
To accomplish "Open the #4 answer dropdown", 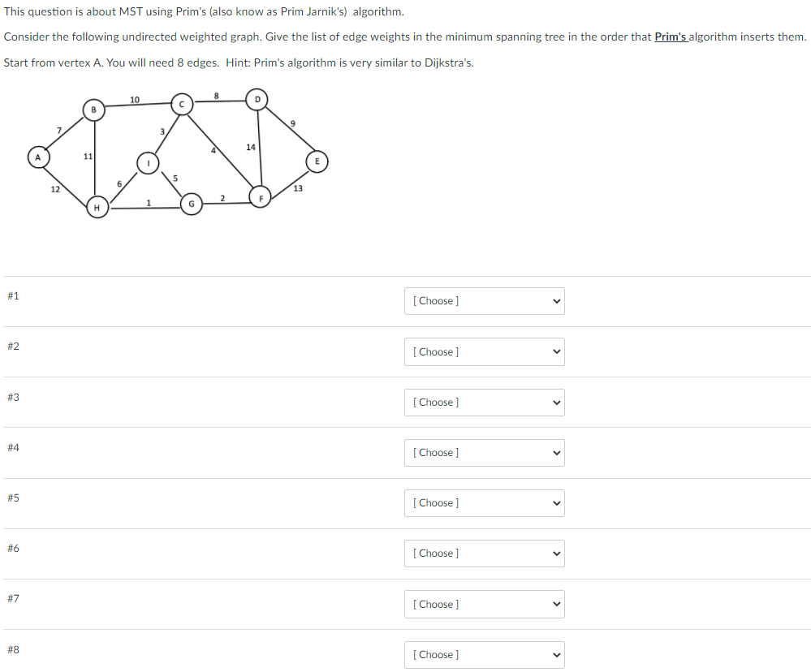I will click(484, 452).
